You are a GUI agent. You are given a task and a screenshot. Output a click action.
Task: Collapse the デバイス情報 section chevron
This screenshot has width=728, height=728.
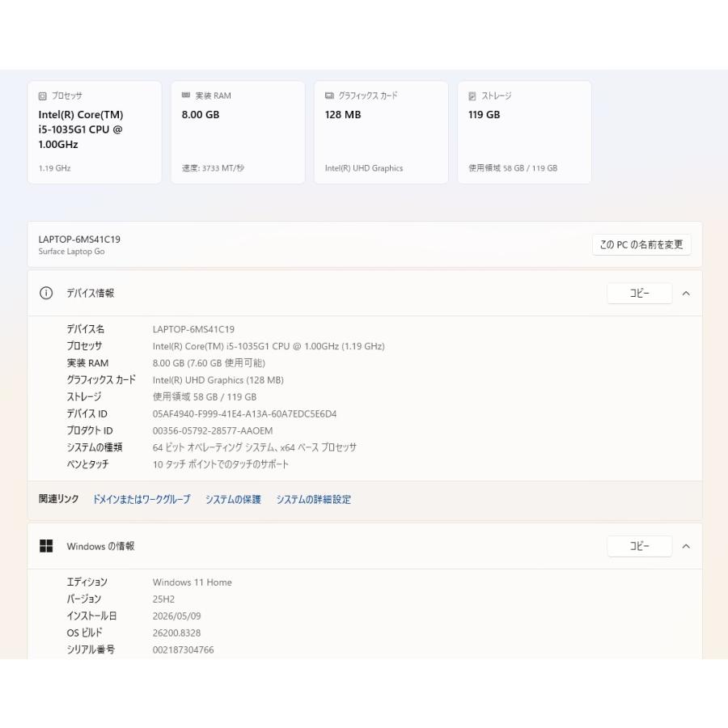[686, 294]
